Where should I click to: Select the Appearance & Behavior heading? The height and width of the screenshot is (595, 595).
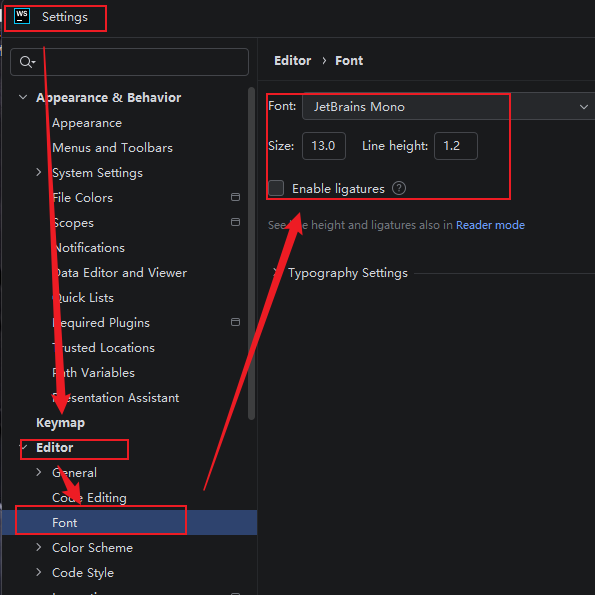[109, 98]
